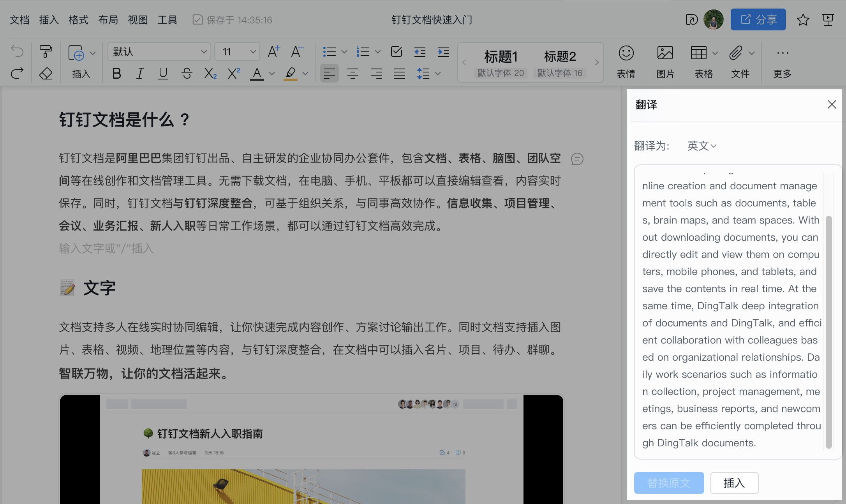
Task: Insert an image using the 图片 tool
Action: [664, 62]
